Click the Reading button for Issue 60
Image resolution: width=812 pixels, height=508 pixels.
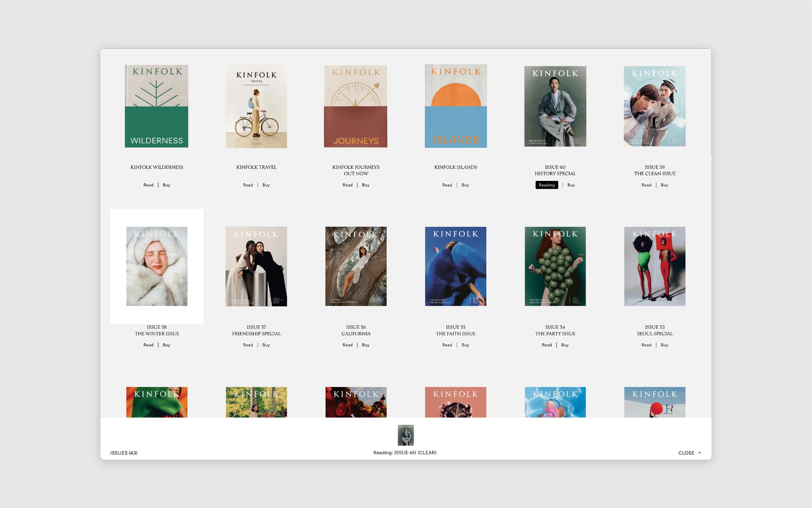(x=547, y=185)
